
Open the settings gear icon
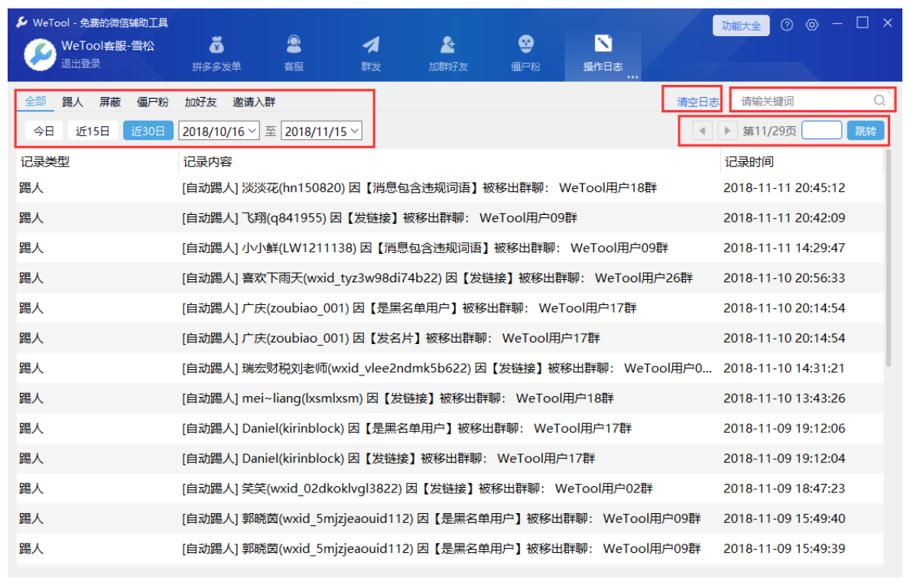pos(812,25)
